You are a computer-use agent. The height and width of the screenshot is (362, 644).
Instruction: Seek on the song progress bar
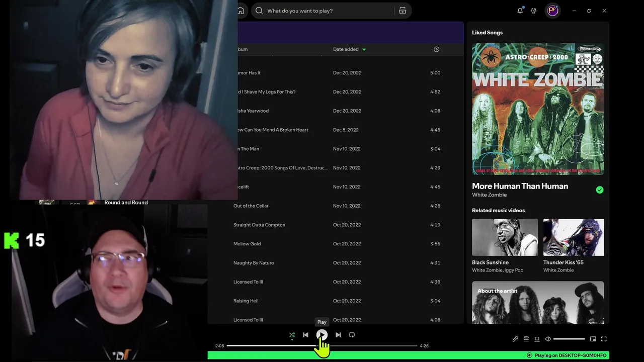(322, 346)
